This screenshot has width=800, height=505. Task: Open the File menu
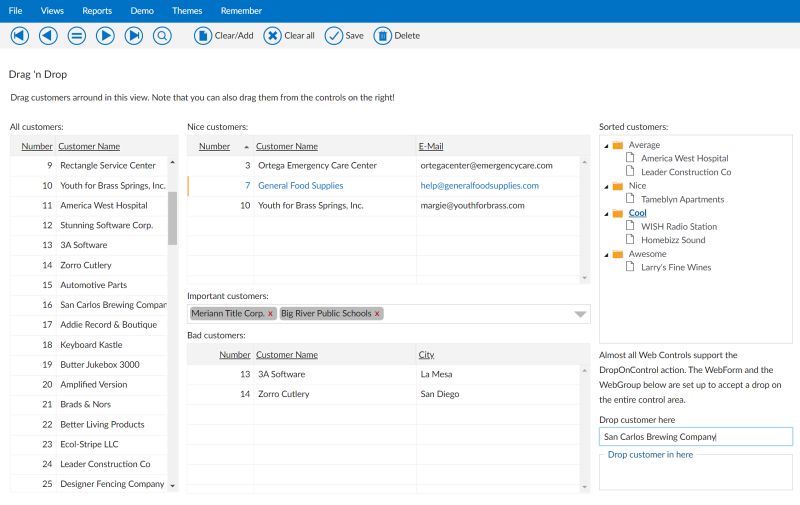point(15,11)
